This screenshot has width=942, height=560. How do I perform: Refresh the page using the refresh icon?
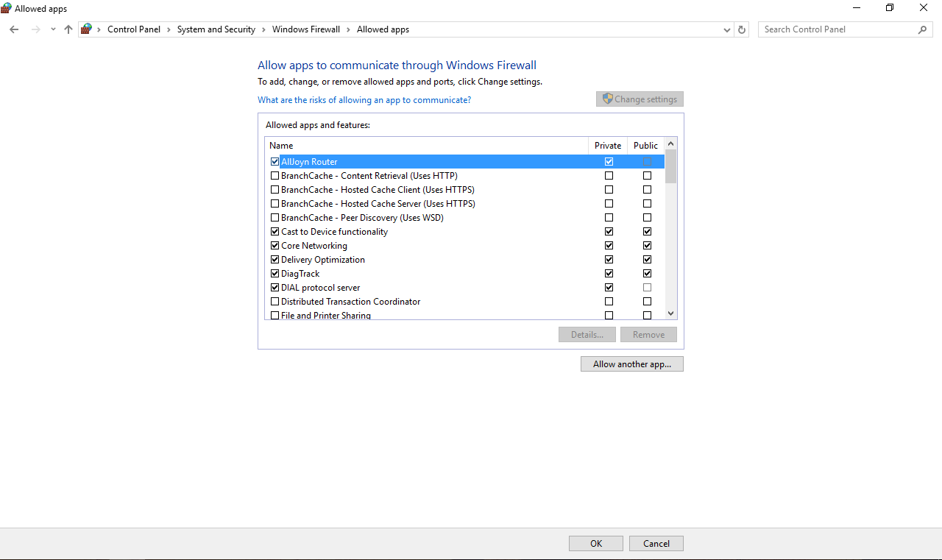pos(742,29)
